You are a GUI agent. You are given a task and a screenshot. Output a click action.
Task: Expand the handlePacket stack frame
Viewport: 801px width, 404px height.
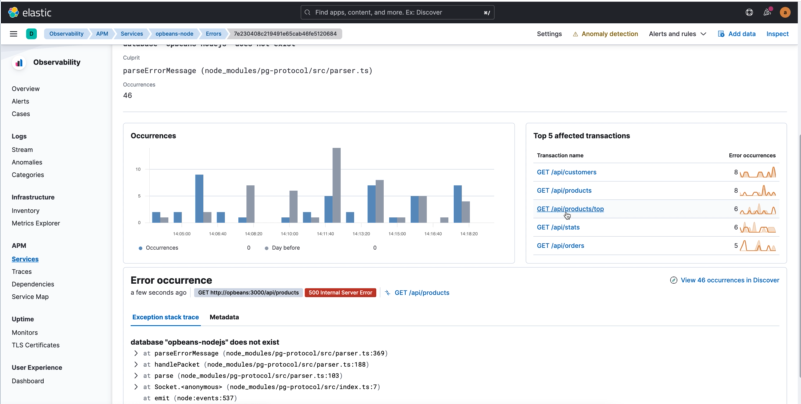tap(135, 363)
